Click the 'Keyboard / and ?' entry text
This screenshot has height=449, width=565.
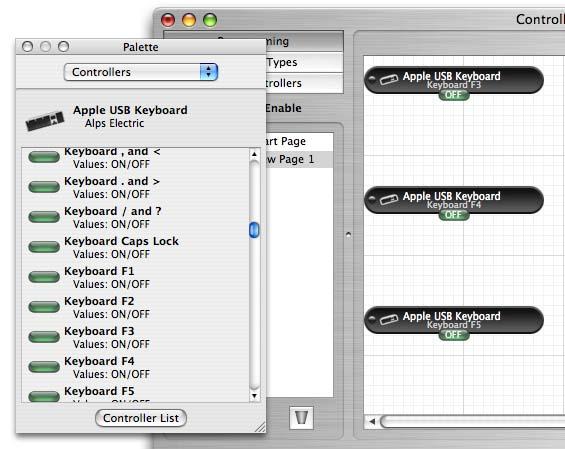[x=113, y=211]
